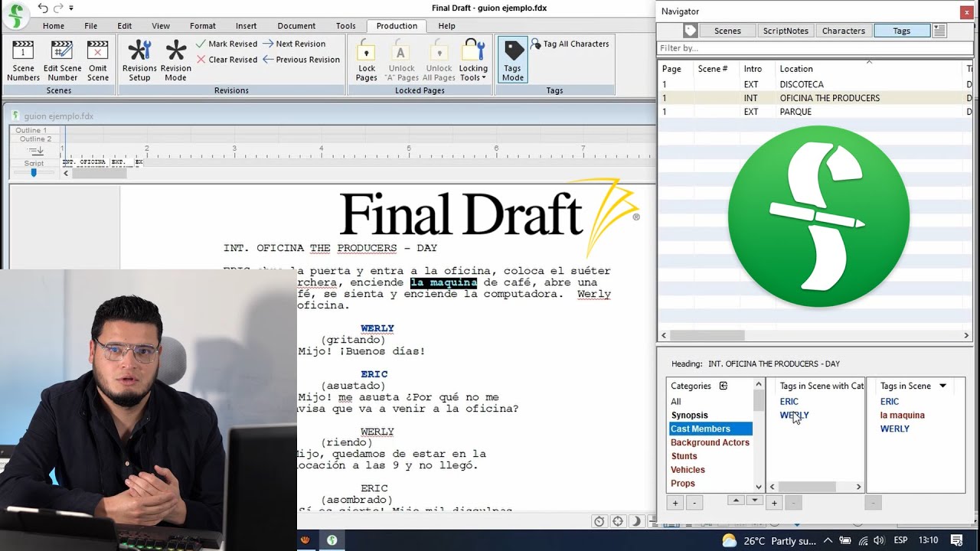Screen dimensions: 980x551
Task: Click the Final Draft application logo button
Action: 17,15
